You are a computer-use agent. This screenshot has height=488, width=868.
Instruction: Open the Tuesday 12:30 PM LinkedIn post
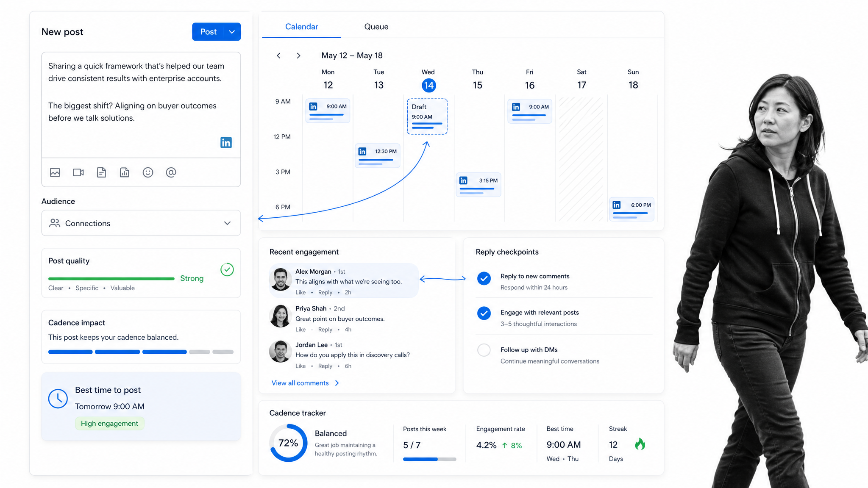pyautogui.click(x=377, y=155)
